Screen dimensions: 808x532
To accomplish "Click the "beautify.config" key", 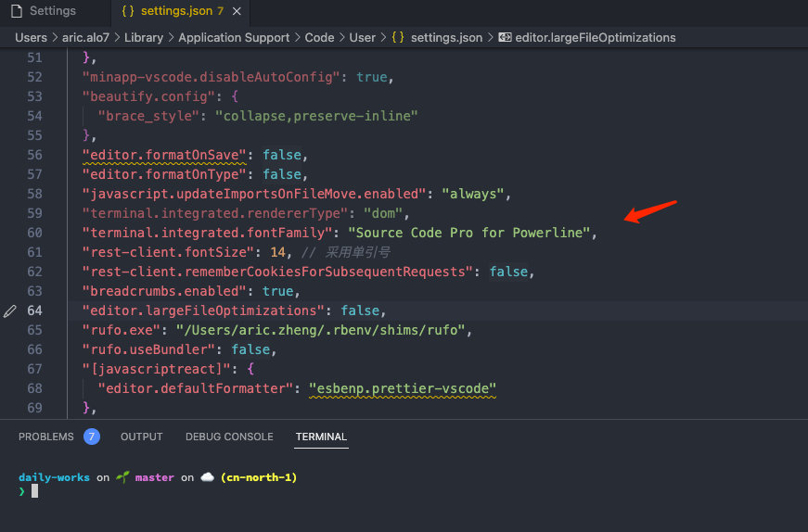I will tap(148, 96).
